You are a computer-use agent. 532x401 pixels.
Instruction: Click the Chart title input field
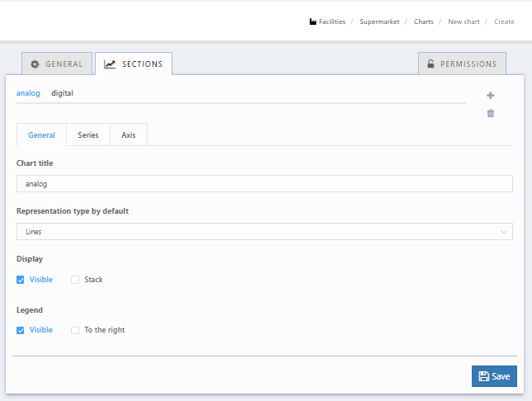coord(264,184)
